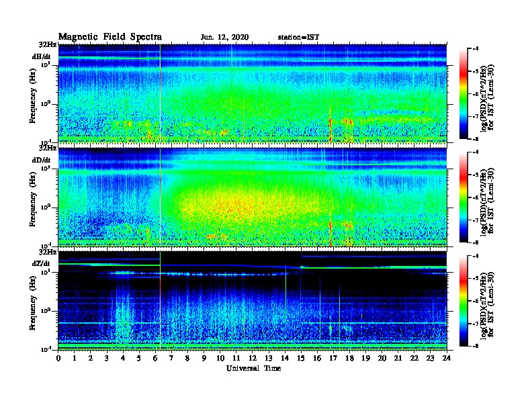Click hour tick label "10" on time axis
This screenshot has height=411, width=532.
coord(220,359)
